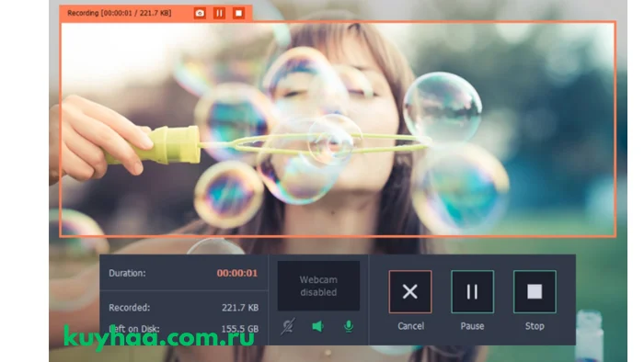Take a screenshot with the camera icon
Screen dimensions: 644x362
(200, 13)
